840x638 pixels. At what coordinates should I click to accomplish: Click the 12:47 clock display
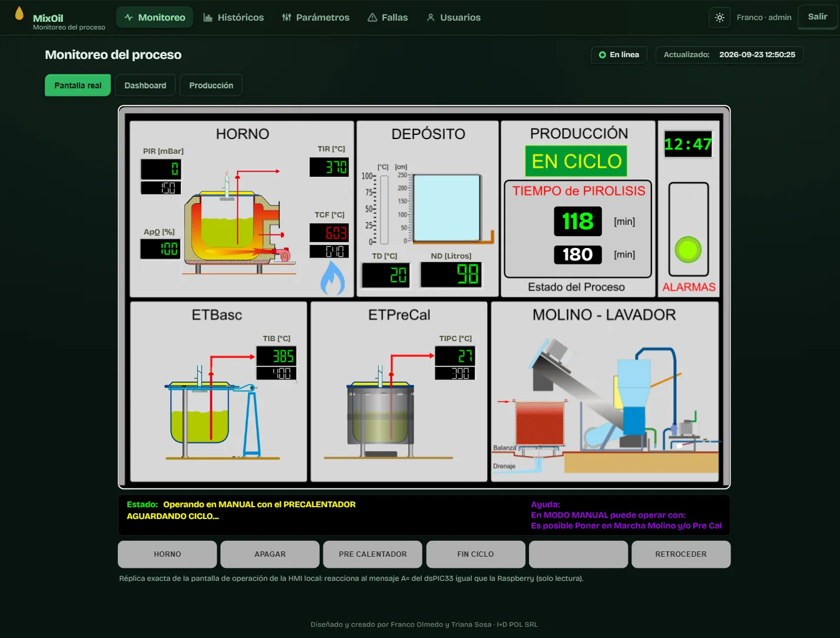pyautogui.click(x=688, y=144)
